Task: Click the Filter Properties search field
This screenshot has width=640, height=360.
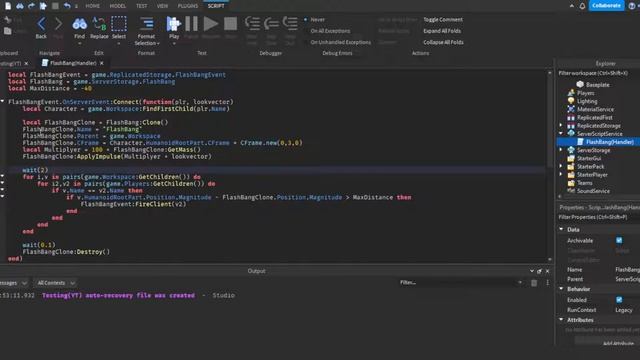Action: [598, 217]
